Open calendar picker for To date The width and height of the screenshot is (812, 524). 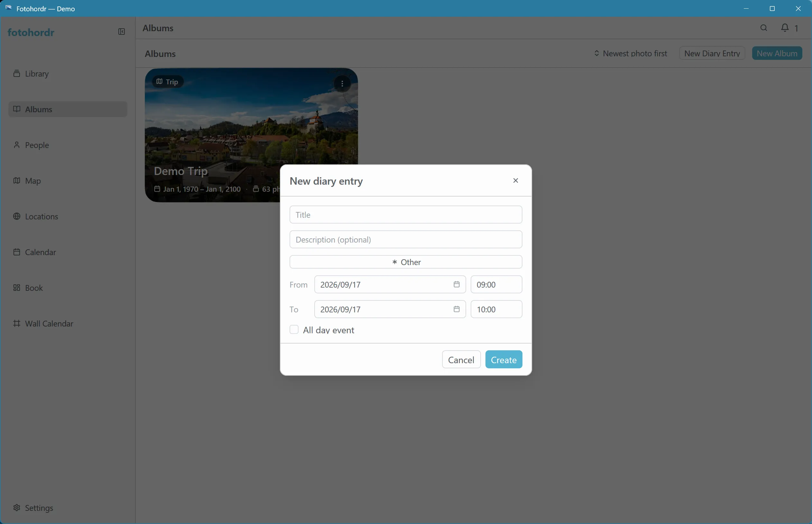[457, 309]
